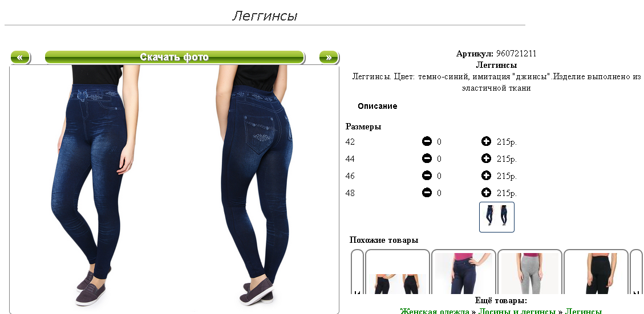
Task: Open similar product with gray leggings
Action: (530, 272)
